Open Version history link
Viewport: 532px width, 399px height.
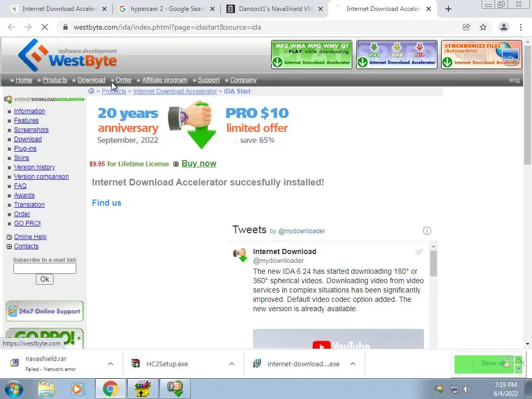[x=34, y=167]
